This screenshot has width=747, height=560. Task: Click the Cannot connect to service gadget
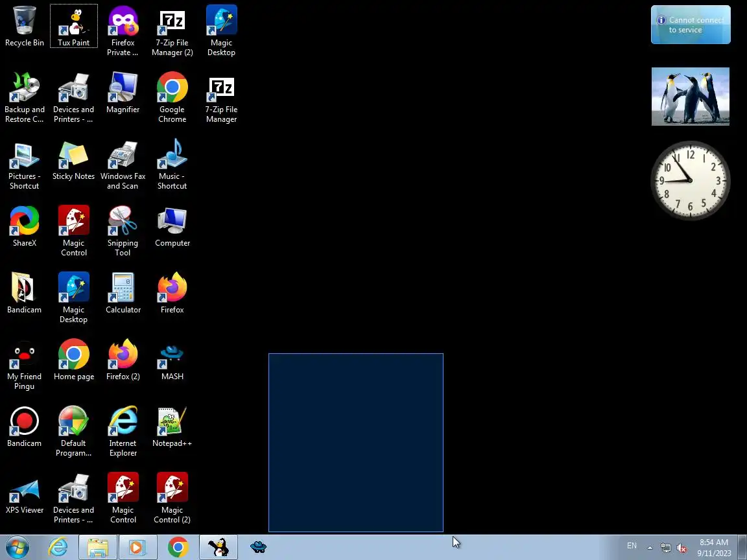click(x=691, y=25)
